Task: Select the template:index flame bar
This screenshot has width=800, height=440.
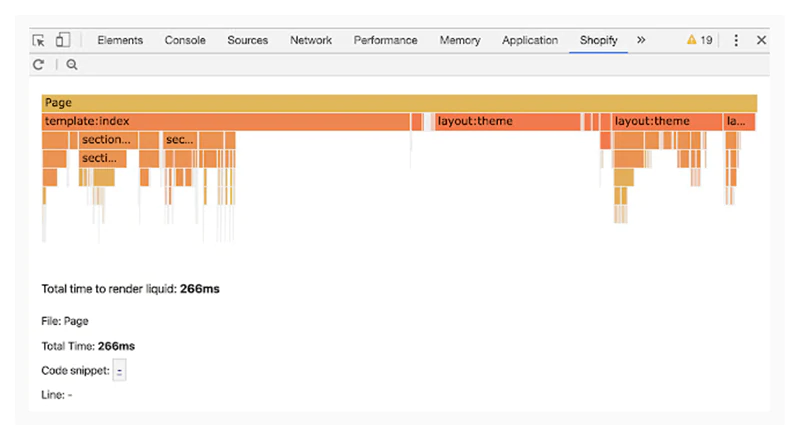Action: tap(225, 122)
